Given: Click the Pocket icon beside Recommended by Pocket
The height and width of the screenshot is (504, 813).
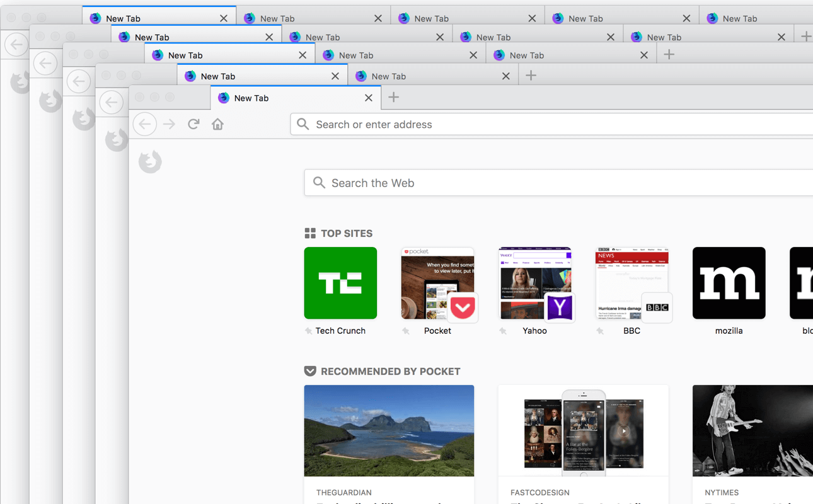Looking at the screenshot, I should (310, 371).
